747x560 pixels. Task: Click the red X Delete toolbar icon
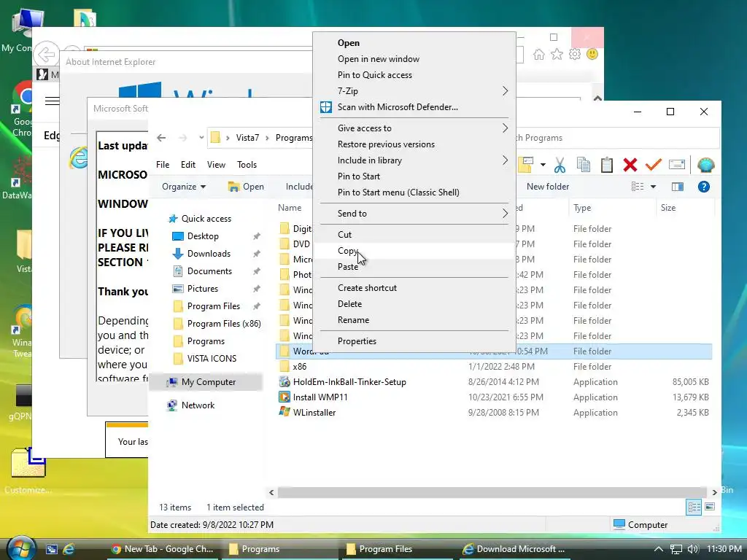(x=630, y=166)
